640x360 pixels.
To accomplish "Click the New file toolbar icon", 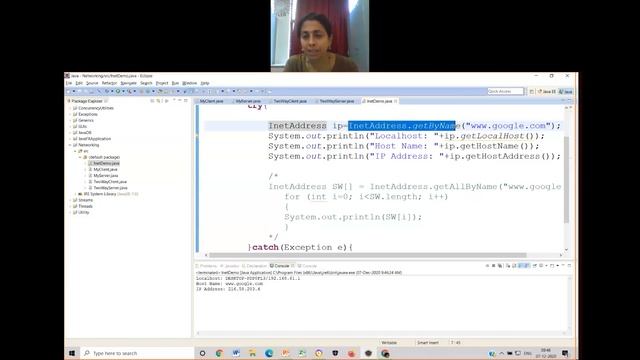I will 68,91.
